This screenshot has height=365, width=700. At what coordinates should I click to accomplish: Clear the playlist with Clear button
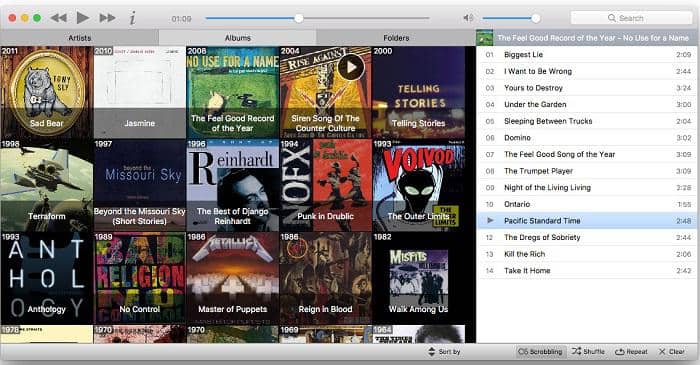671,352
